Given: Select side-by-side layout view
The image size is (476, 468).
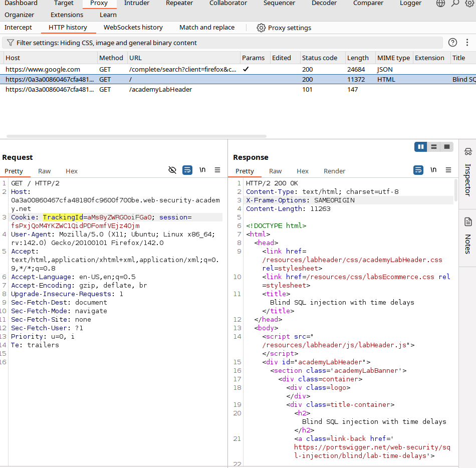Looking at the screenshot, I should tap(421, 147).
